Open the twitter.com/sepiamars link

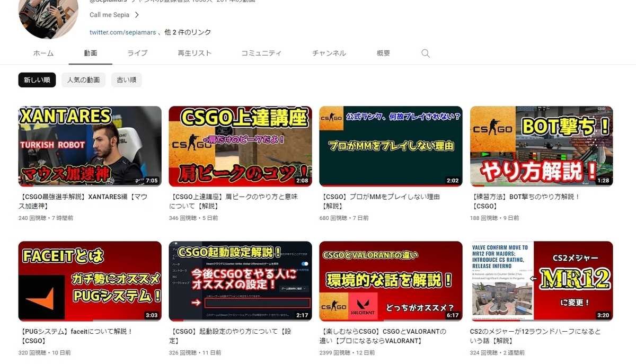point(122,32)
